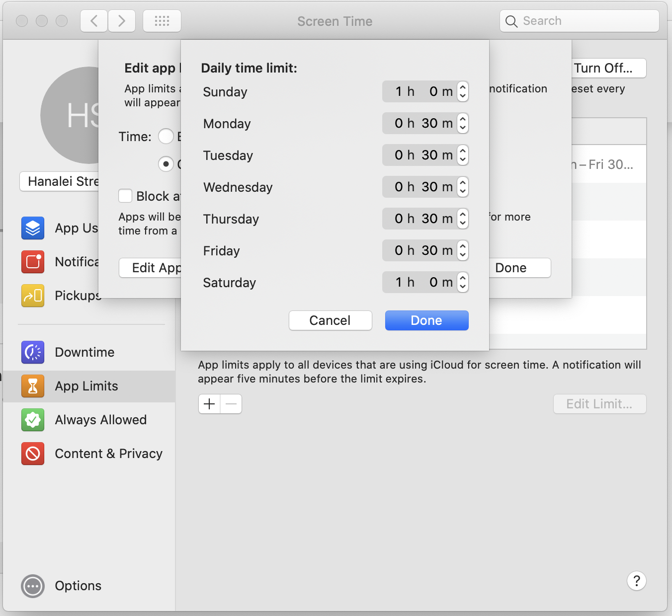Cancel the daily time limit changes
This screenshot has width=672, height=616.
pyautogui.click(x=331, y=320)
